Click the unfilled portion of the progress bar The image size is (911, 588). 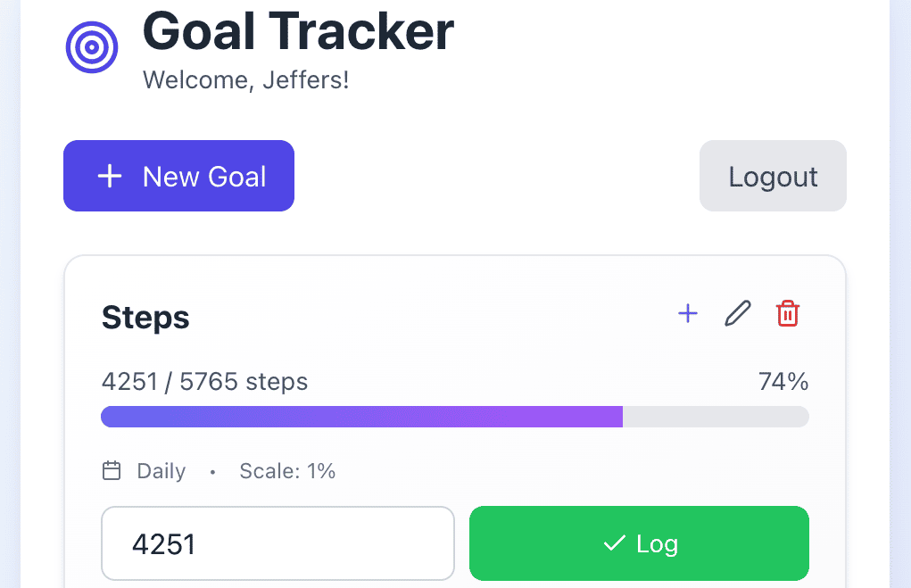714,416
